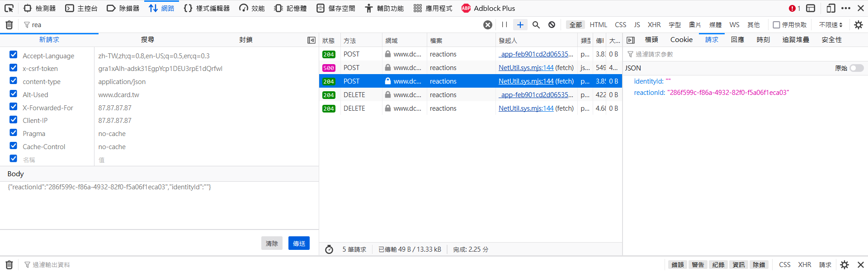This screenshot has width=868, height=272.
Task: Filter requests by CSS type
Action: (621, 25)
